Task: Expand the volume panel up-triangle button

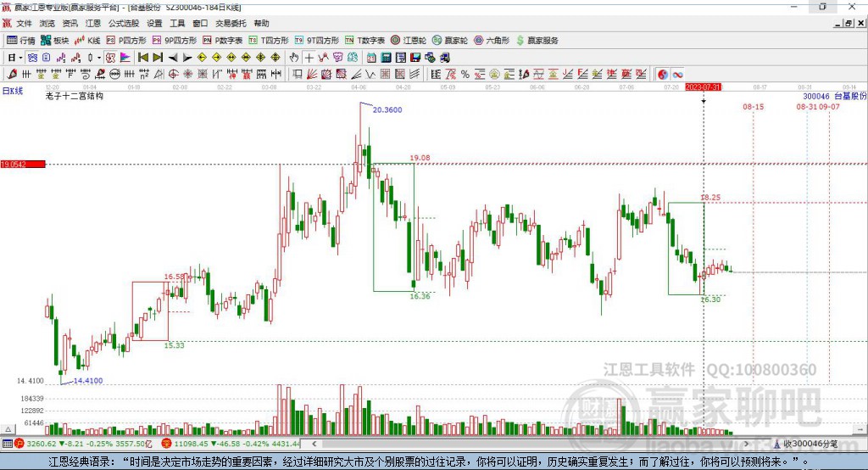Action: click(8, 429)
